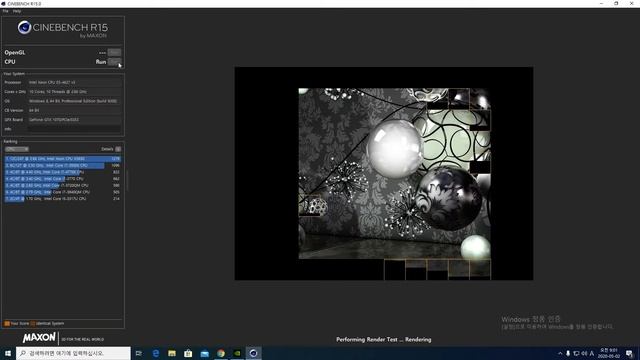Open the CPU ranking type dropdown
The image size is (640, 360).
(x=17, y=149)
